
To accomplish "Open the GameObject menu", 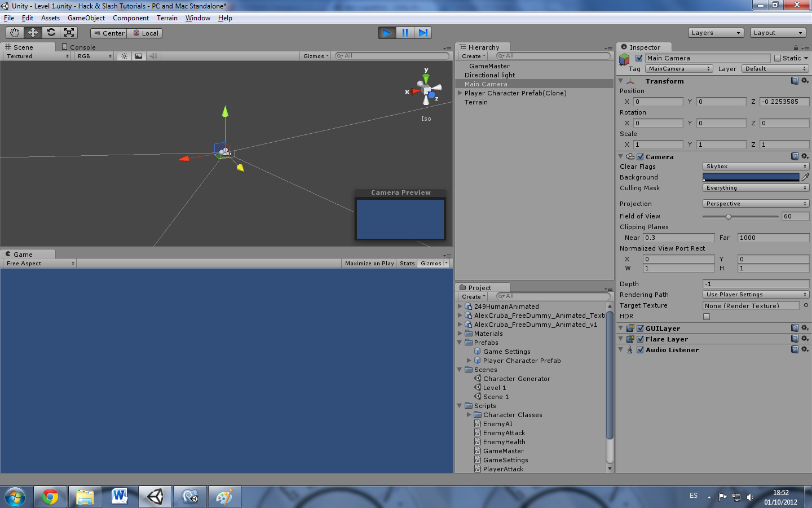I will pyautogui.click(x=86, y=18).
